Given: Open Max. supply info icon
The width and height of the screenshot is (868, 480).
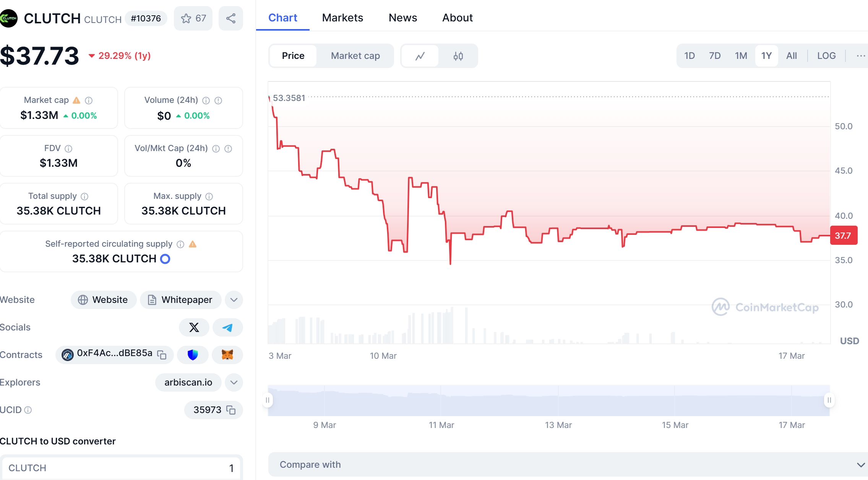Looking at the screenshot, I should (x=209, y=196).
